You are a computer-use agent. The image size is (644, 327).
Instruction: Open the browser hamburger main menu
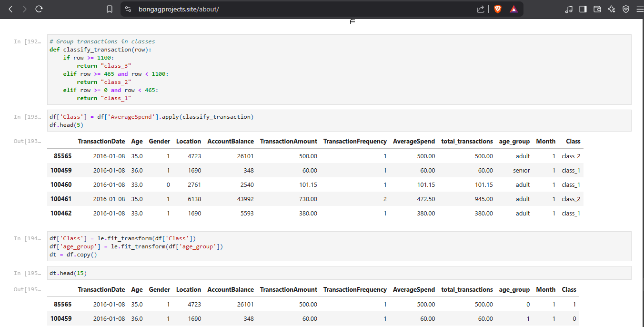click(640, 9)
